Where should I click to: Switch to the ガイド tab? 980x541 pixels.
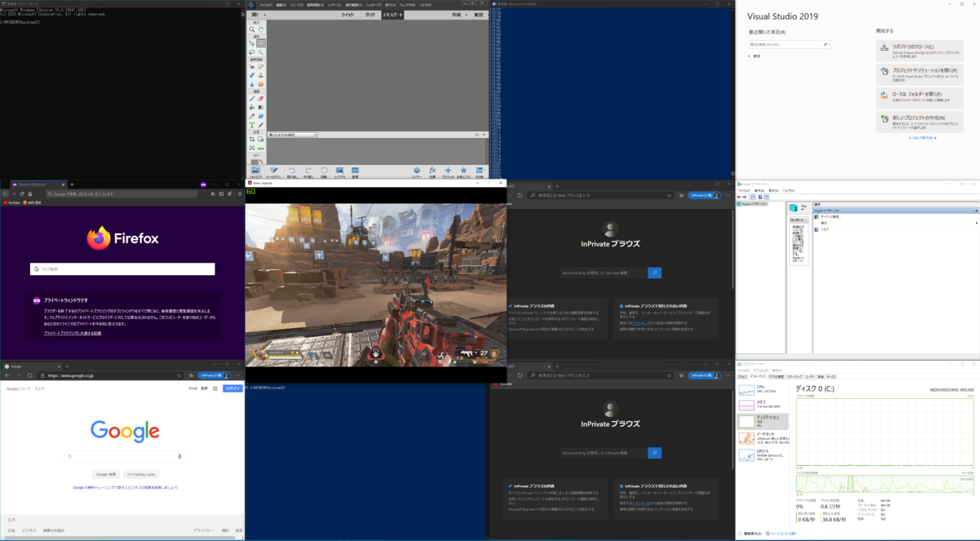click(370, 15)
